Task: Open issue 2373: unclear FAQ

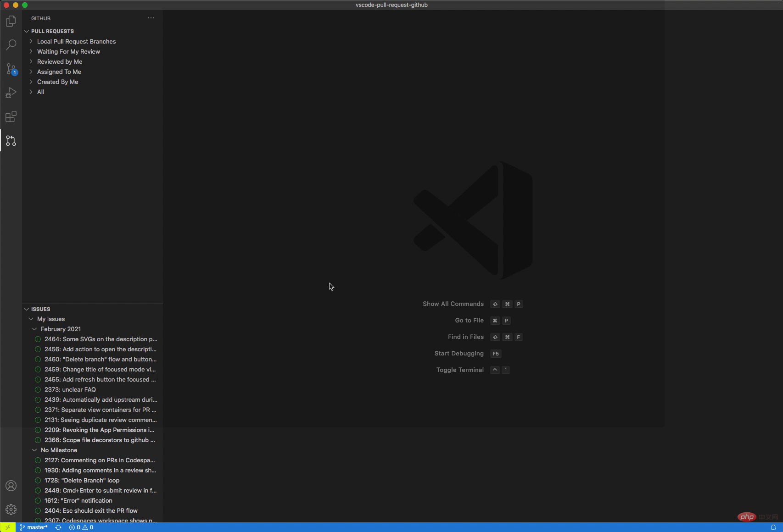Action: (x=70, y=390)
